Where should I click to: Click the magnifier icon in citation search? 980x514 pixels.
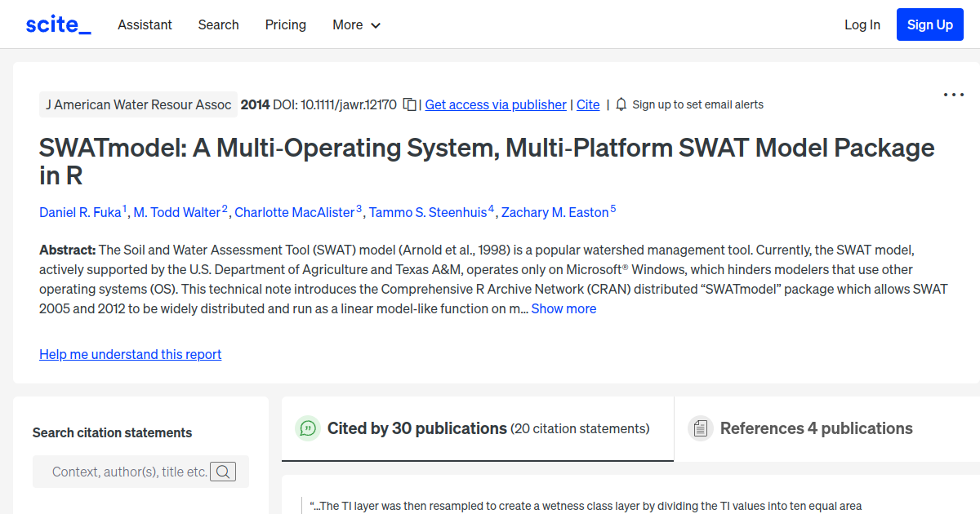click(x=222, y=471)
